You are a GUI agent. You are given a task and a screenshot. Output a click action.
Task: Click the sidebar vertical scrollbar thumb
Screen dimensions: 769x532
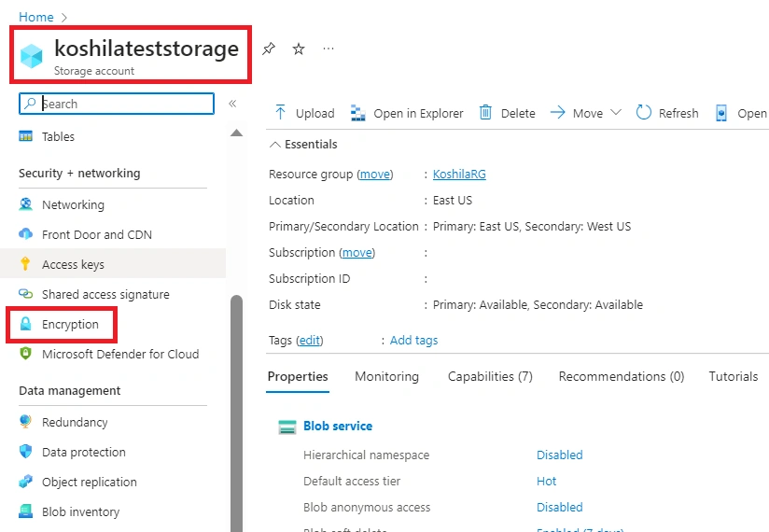pos(236,413)
